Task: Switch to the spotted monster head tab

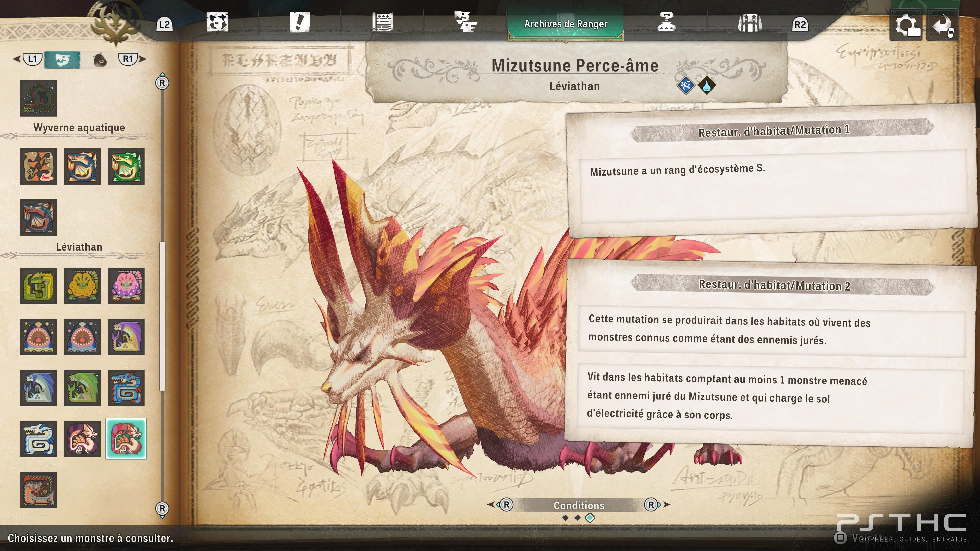Action: pyautogui.click(x=217, y=22)
